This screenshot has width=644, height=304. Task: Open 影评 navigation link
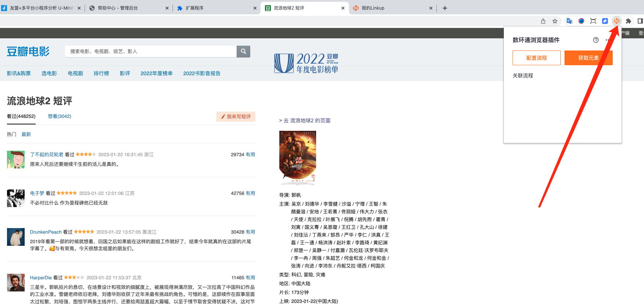[125, 73]
